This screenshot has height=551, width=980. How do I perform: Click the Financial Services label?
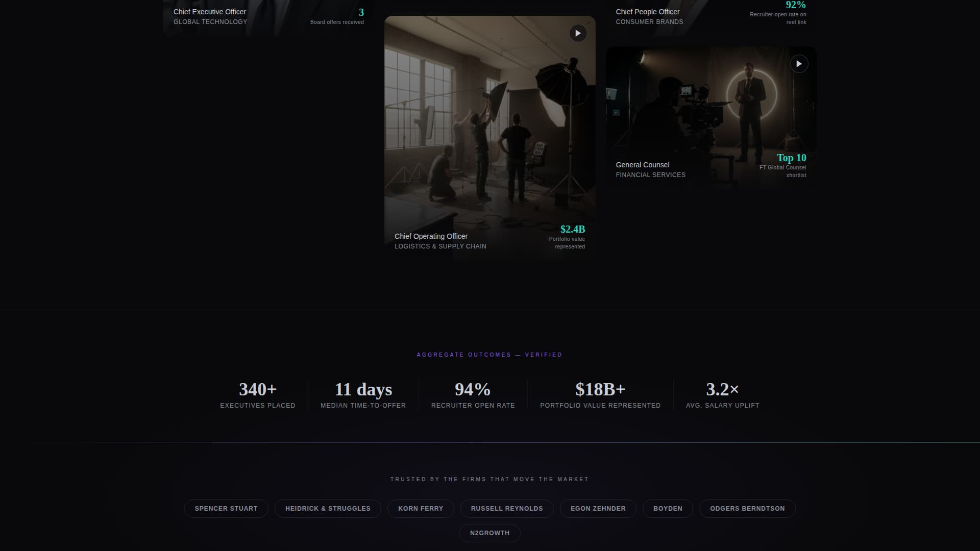pyautogui.click(x=651, y=175)
